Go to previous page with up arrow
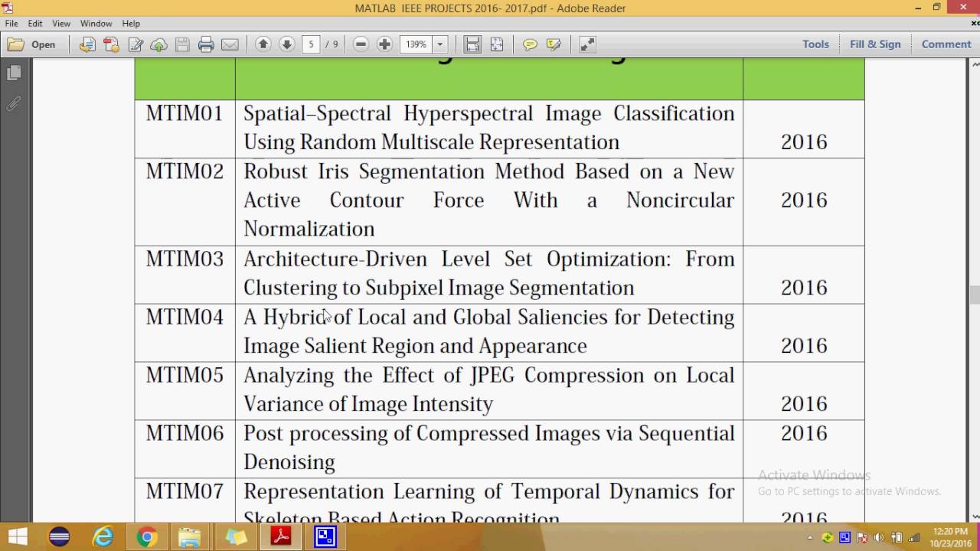Image resolution: width=980 pixels, height=551 pixels. (x=263, y=44)
